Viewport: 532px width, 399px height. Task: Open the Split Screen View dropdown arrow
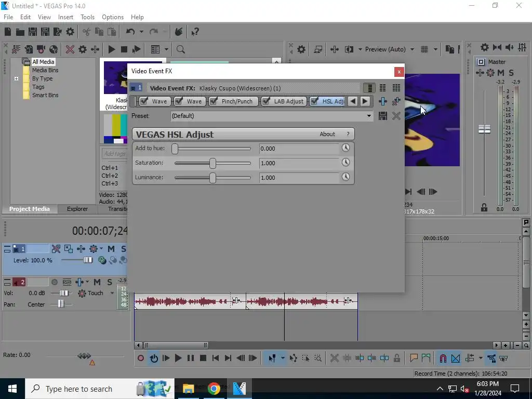[360, 49]
